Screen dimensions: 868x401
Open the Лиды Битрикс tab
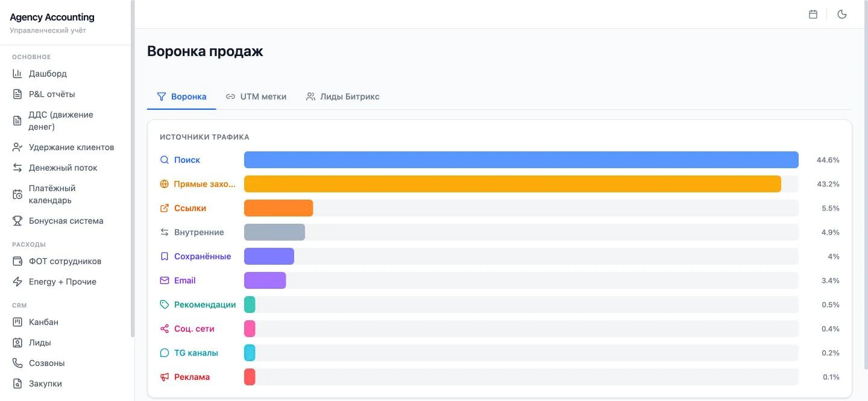point(342,96)
